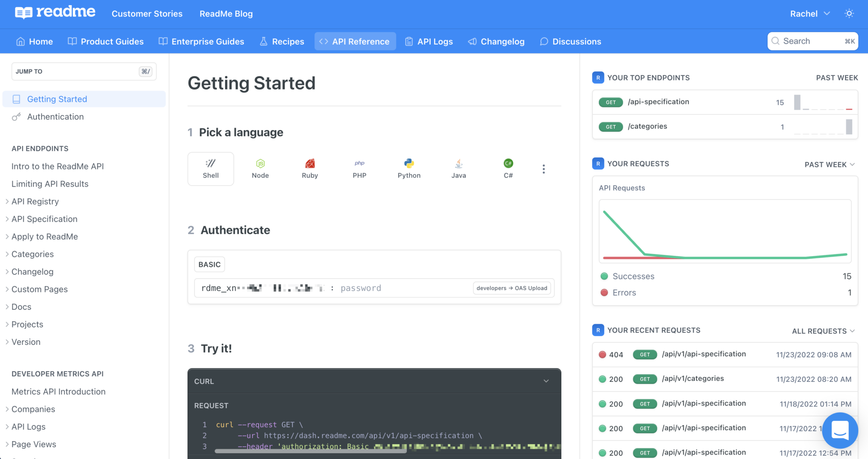
Task: Navigate to Authentication page
Action: coord(55,117)
